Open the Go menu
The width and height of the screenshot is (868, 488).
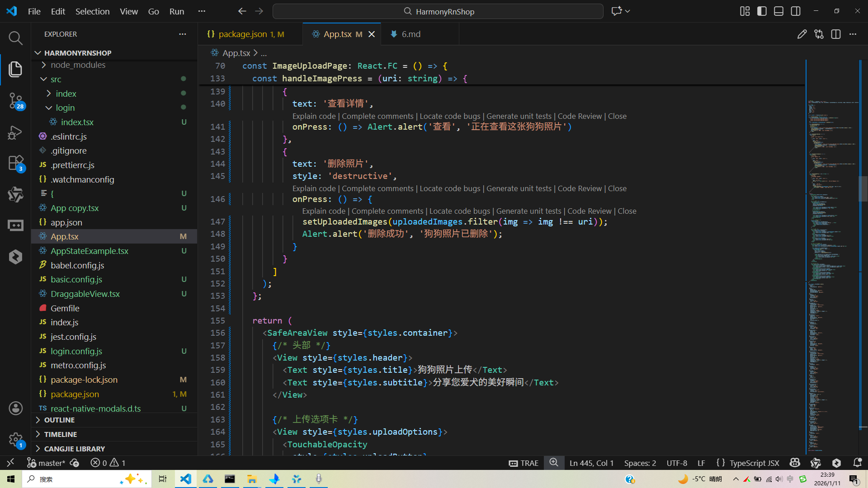tap(154, 11)
